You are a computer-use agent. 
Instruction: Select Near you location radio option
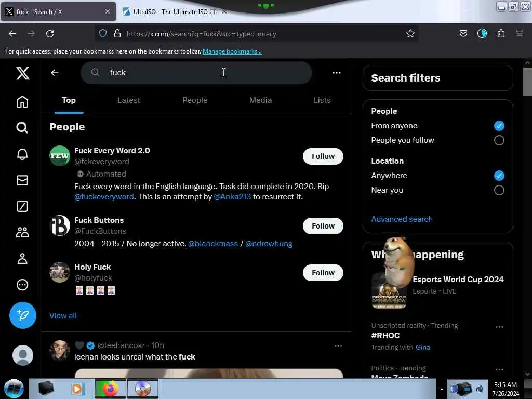499,190
